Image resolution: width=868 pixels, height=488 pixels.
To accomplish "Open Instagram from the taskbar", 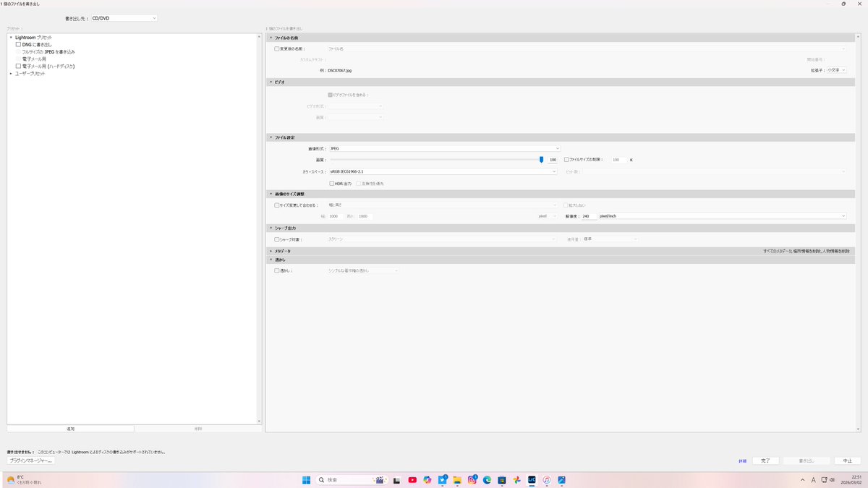I will coord(472,479).
